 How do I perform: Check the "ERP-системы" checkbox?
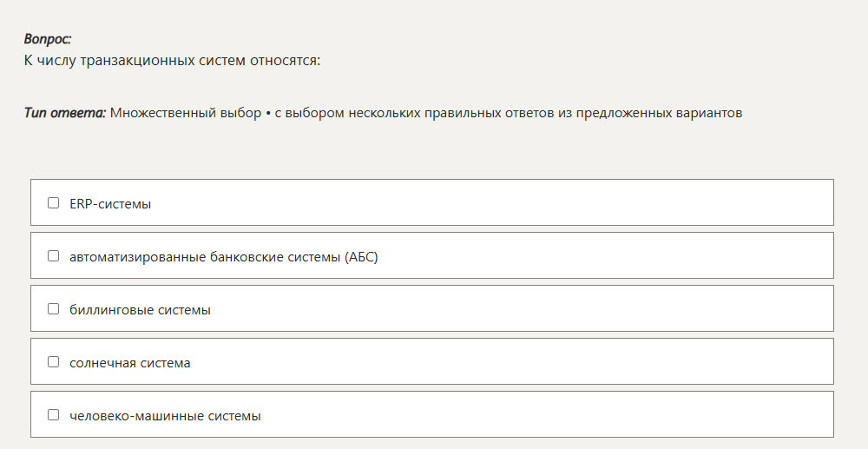point(53,203)
